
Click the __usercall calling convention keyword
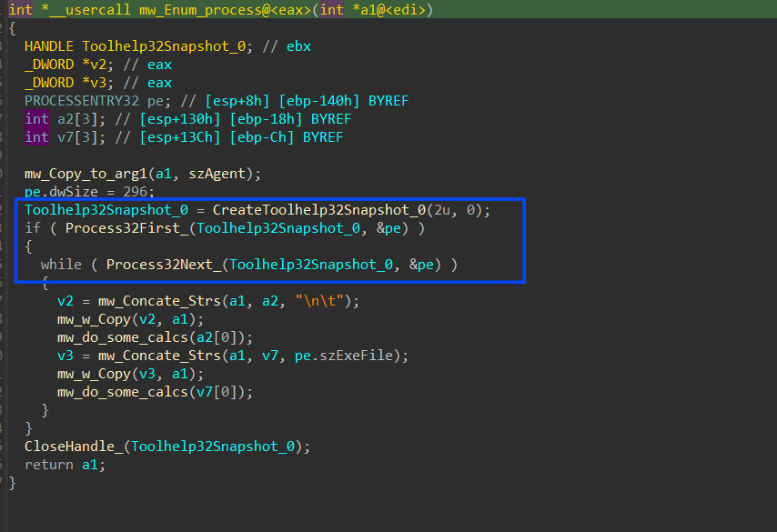point(90,9)
